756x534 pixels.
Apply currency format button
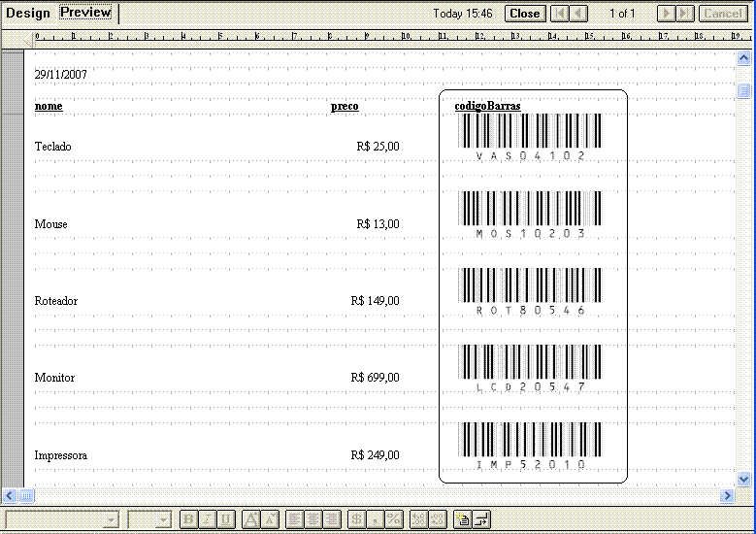(x=357, y=519)
